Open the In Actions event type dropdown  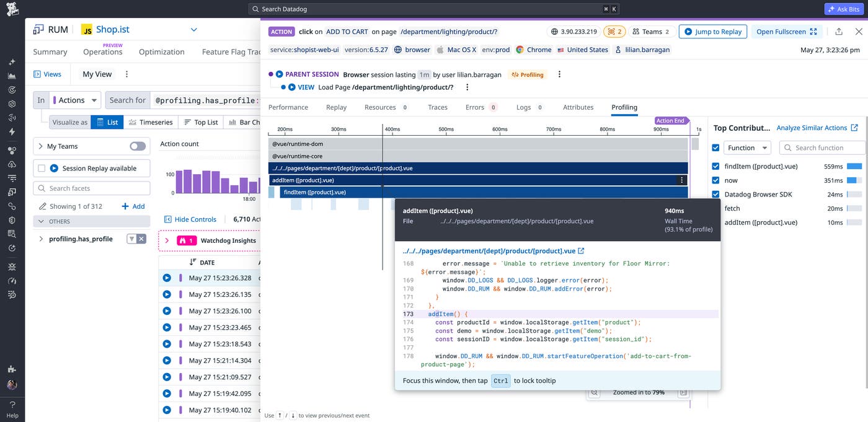click(75, 100)
